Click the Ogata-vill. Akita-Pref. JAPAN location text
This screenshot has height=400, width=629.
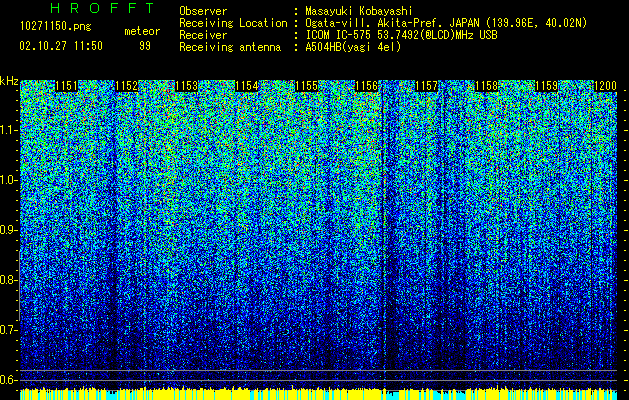[x=446, y=23]
